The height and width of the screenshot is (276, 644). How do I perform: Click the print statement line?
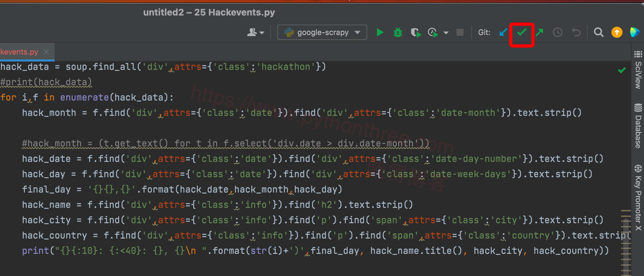316,251
